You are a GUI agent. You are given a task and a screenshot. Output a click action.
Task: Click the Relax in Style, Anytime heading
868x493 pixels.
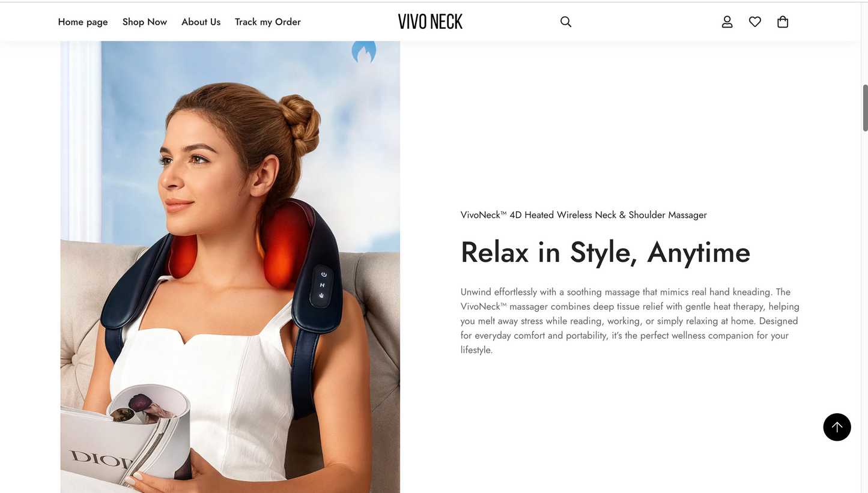pos(605,252)
